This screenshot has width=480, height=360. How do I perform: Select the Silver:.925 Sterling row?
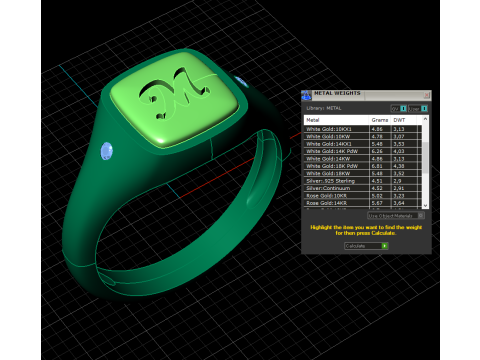tap(363, 181)
